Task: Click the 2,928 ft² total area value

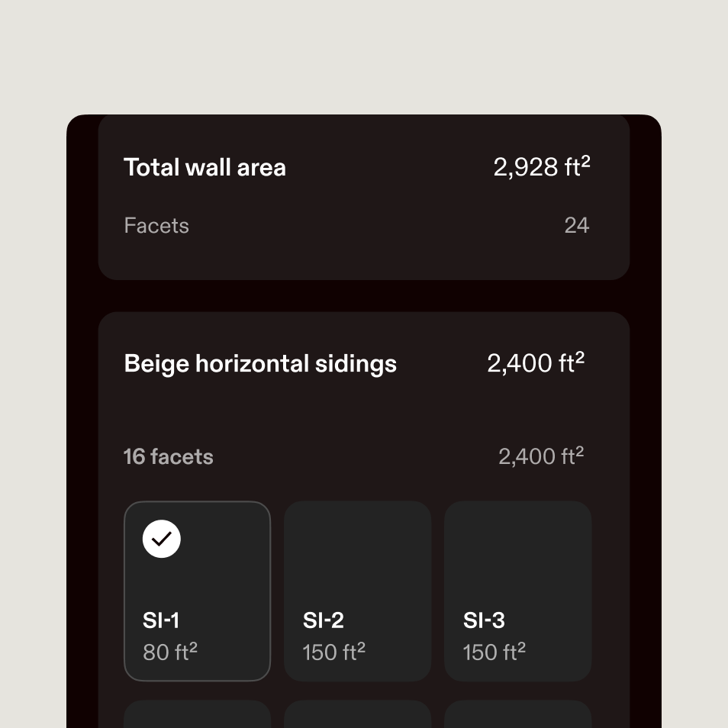Action: 542,166
